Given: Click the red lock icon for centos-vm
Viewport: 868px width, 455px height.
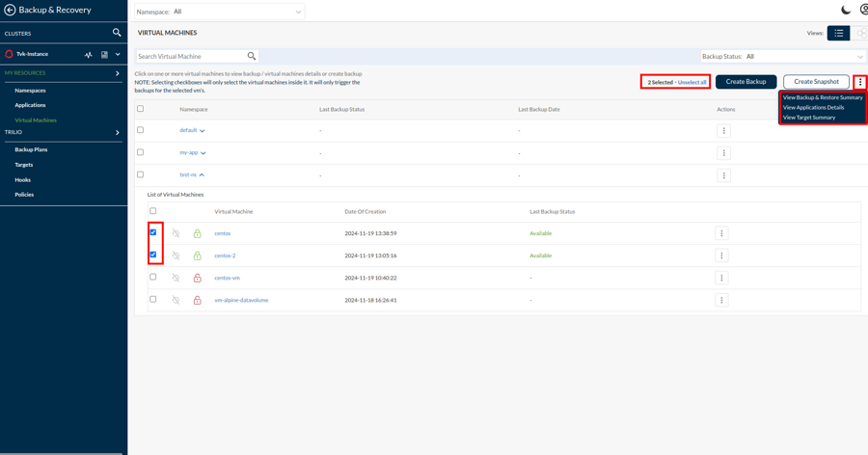Looking at the screenshot, I should tap(198, 278).
